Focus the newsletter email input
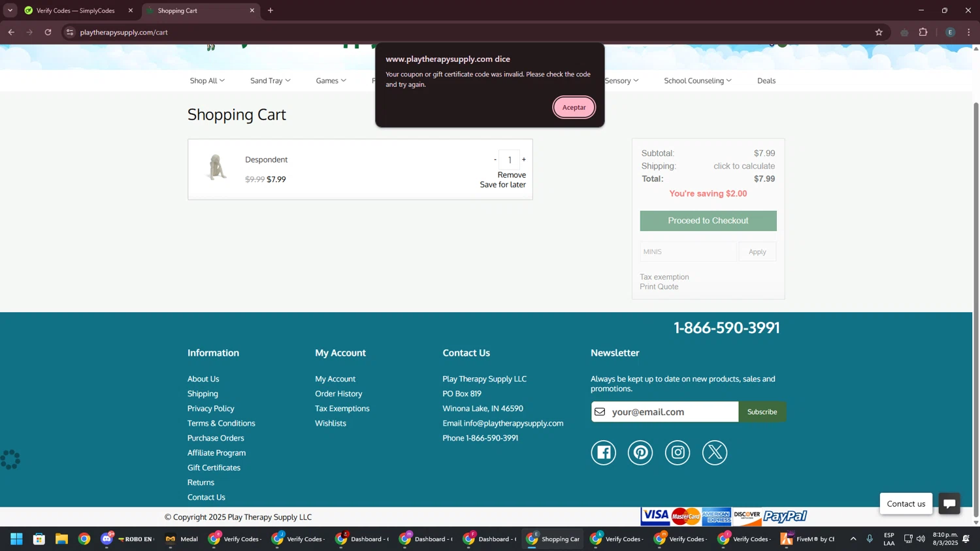The image size is (980, 551). click(x=664, y=412)
